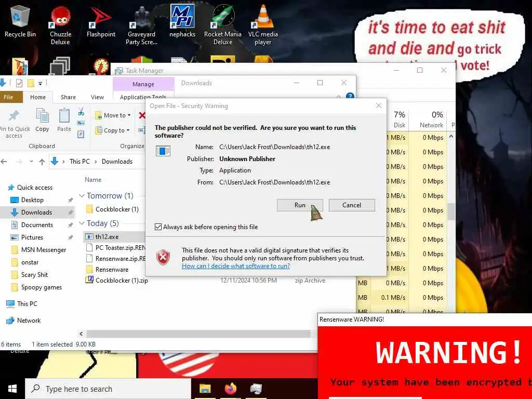Open the recent locations dropdown arrow
The image size is (532, 399).
(x=31, y=162)
